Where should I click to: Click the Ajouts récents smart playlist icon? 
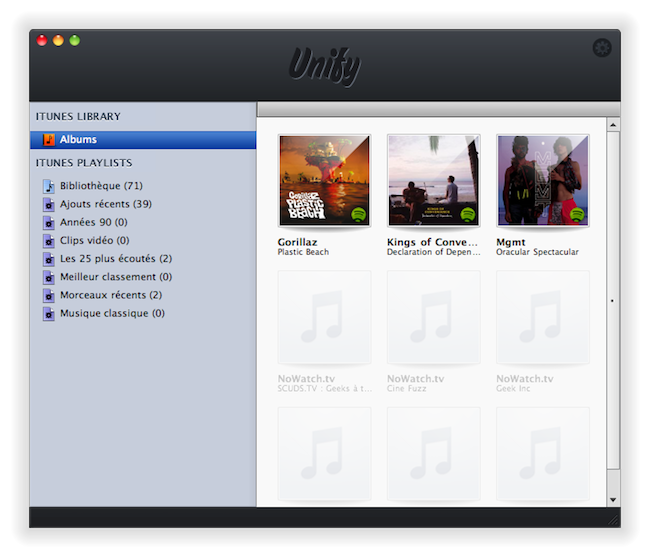pos(49,205)
